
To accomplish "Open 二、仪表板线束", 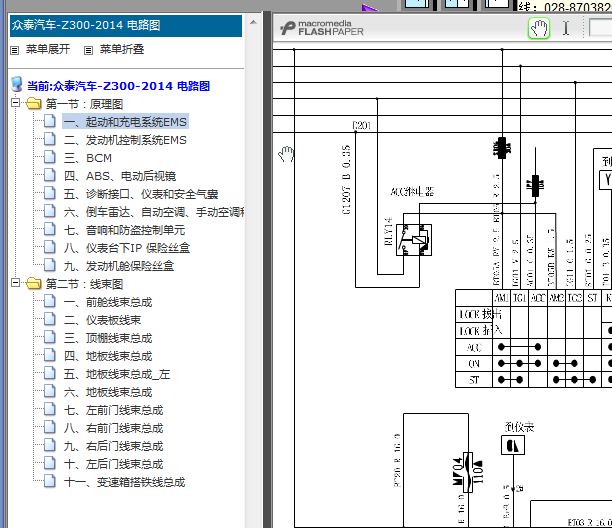I will coord(102,320).
